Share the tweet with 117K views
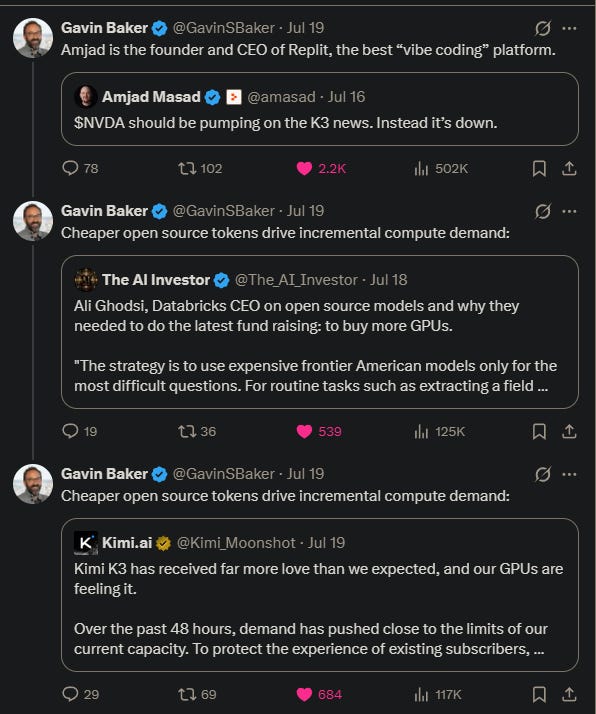The height and width of the screenshot is (714, 596). 569,694
